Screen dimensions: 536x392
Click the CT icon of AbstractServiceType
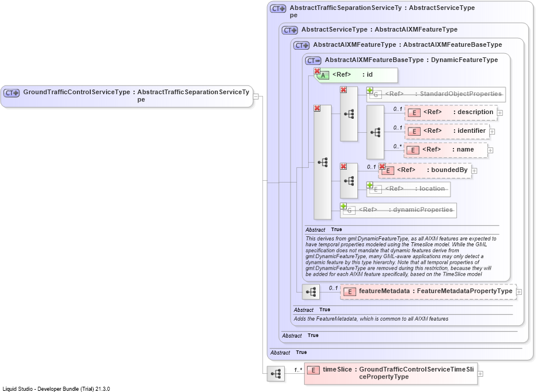pos(289,30)
